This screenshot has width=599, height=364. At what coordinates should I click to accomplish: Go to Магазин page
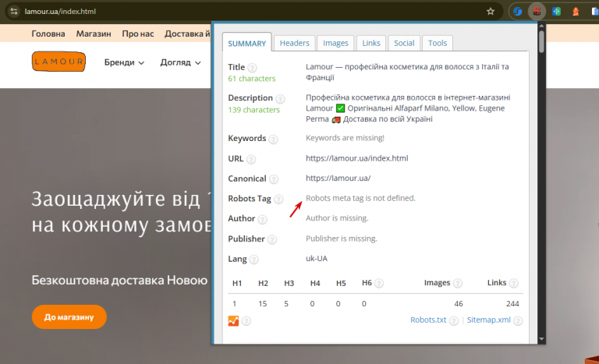94,34
